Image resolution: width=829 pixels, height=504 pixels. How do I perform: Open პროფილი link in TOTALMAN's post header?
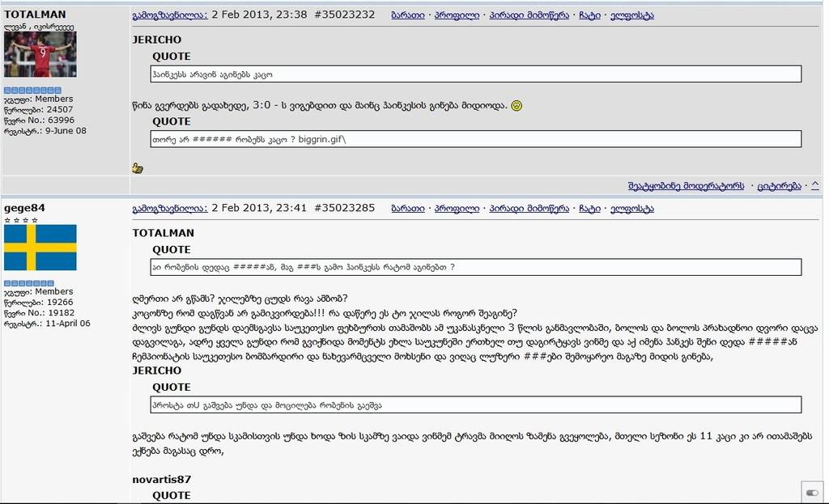tap(457, 15)
